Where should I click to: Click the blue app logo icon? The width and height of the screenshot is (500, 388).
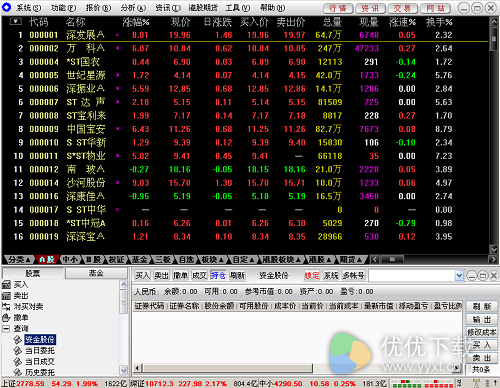pyautogui.click(x=7, y=7)
